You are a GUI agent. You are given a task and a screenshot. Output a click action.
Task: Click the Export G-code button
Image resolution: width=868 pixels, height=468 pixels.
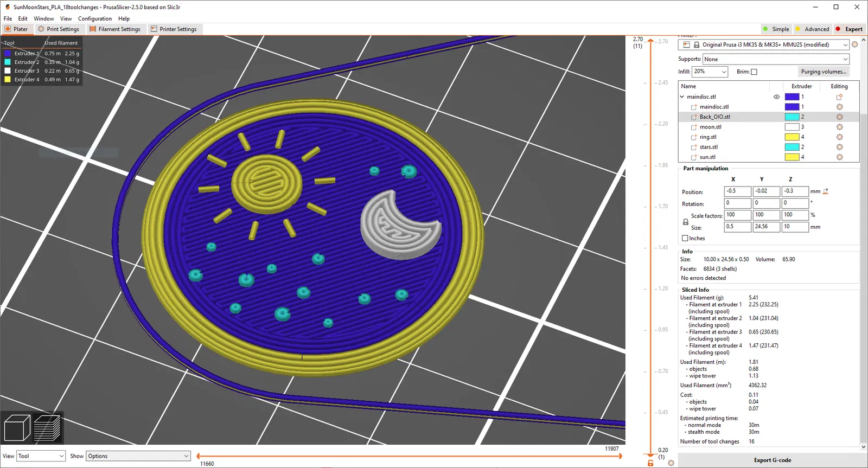tap(773, 460)
